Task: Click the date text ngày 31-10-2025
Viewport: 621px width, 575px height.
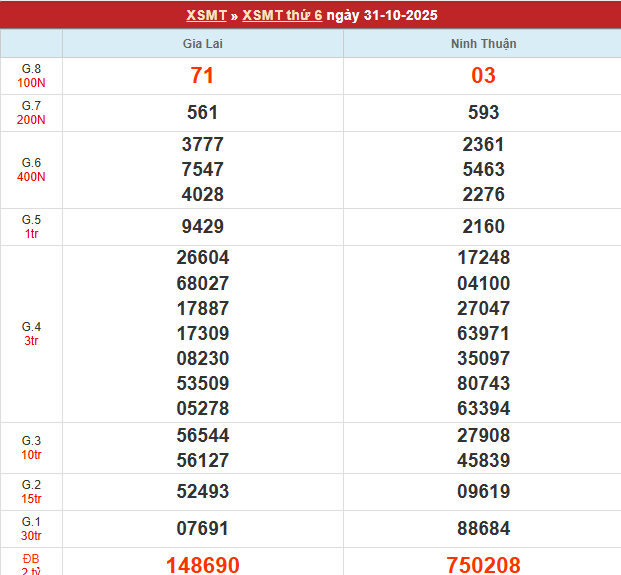Action: tap(382, 15)
